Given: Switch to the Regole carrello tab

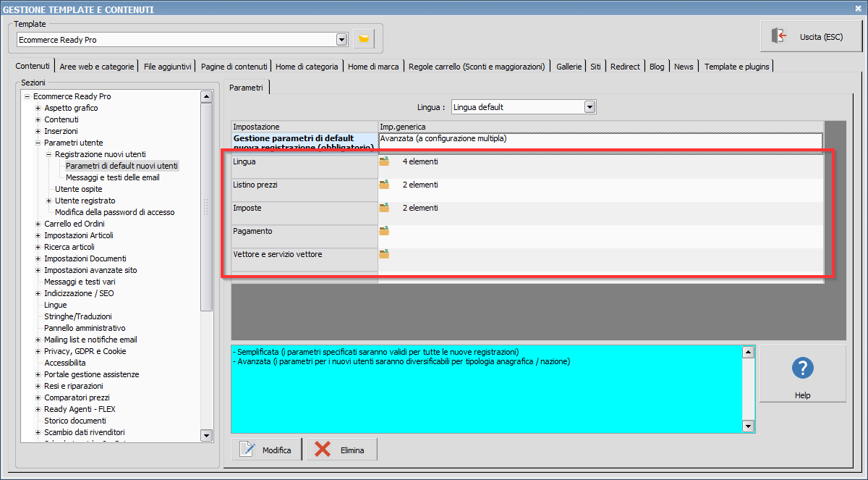Looking at the screenshot, I should pyautogui.click(x=477, y=66).
